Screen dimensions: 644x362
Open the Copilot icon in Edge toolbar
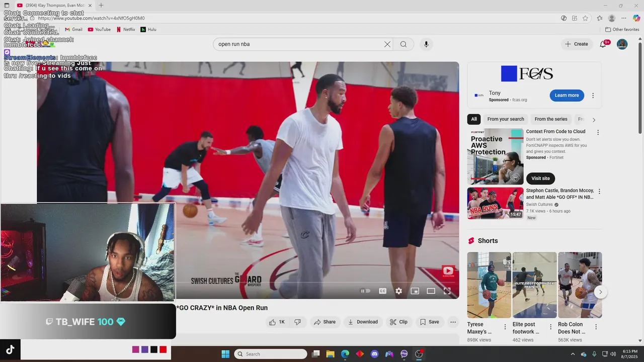[x=636, y=18]
